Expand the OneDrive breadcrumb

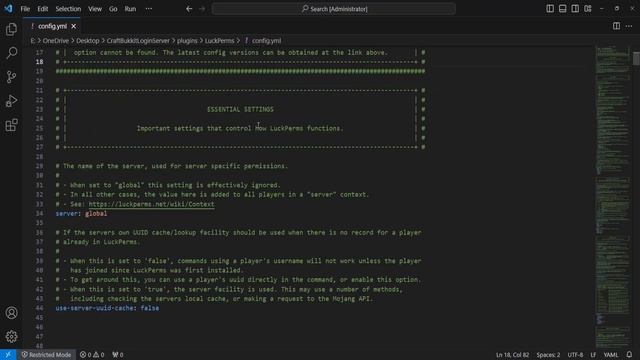tap(56, 41)
